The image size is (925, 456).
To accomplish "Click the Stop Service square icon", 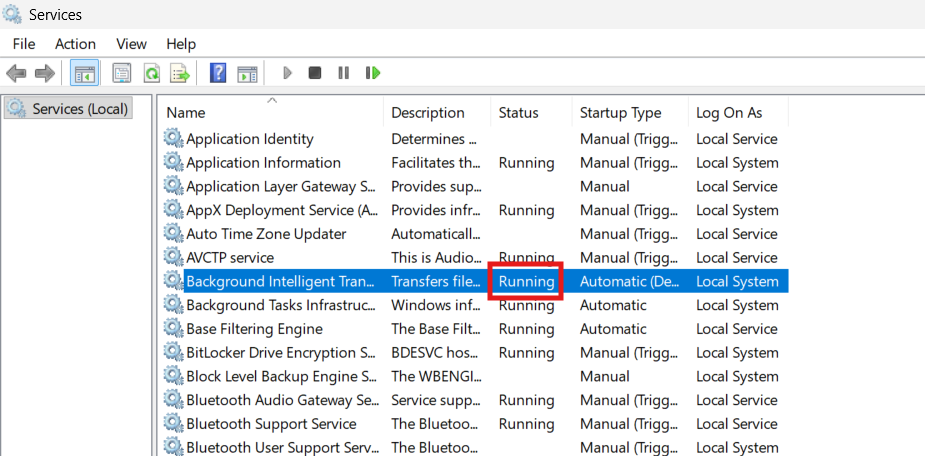I will coord(315,73).
